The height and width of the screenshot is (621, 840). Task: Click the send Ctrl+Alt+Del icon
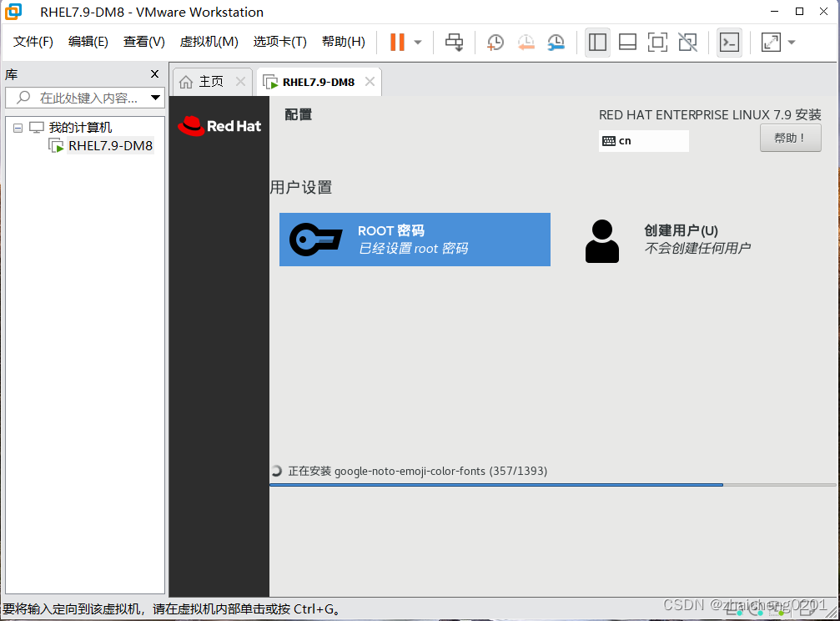point(455,42)
